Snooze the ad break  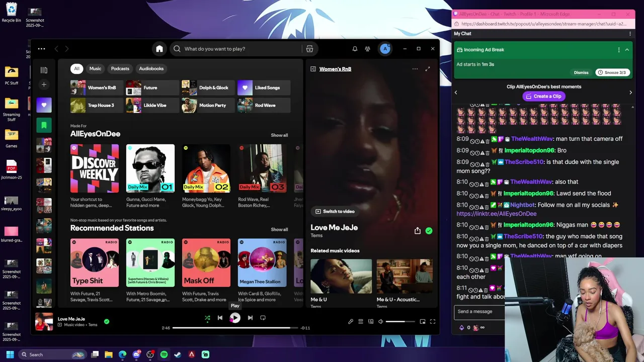tap(612, 72)
